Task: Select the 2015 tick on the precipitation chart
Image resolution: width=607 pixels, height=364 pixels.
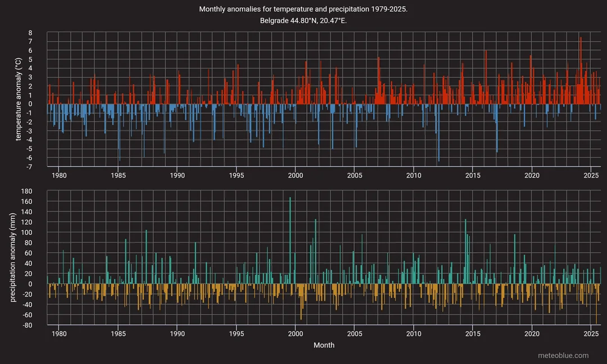Action: [473, 334]
